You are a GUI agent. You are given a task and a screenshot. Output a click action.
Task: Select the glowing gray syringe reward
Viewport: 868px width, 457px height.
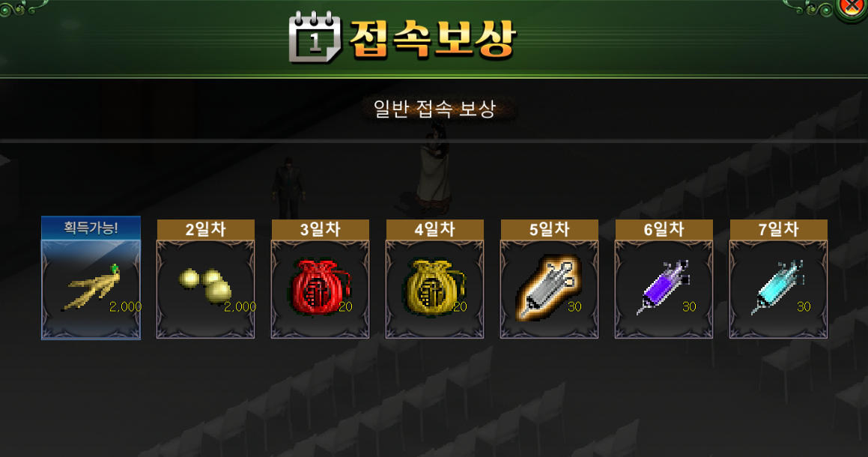(549, 287)
